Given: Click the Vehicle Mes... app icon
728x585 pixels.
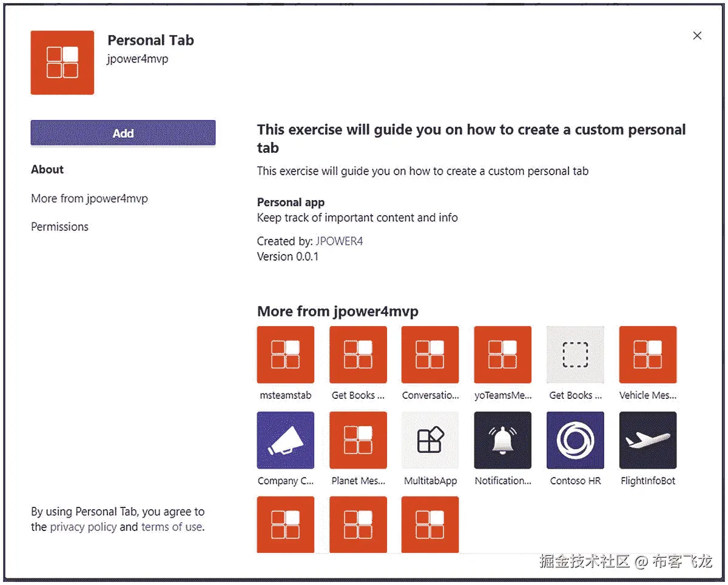Looking at the screenshot, I should (x=647, y=355).
